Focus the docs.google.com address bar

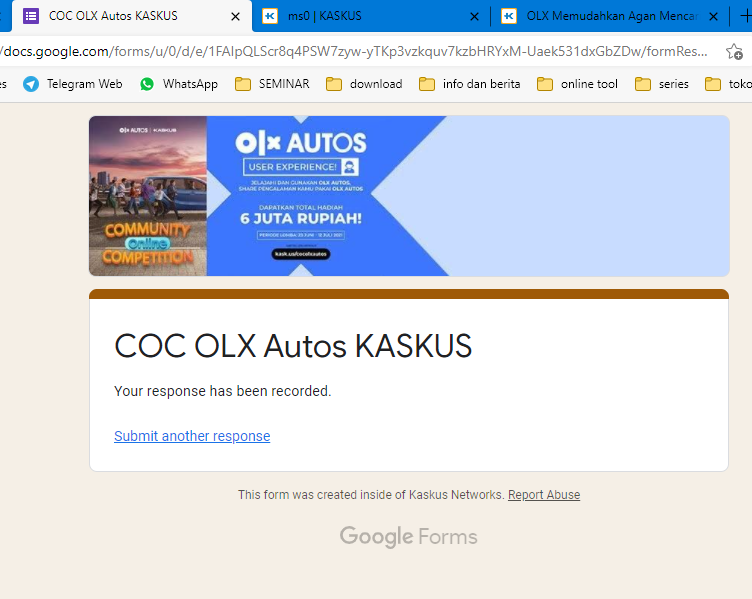(355, 51)
